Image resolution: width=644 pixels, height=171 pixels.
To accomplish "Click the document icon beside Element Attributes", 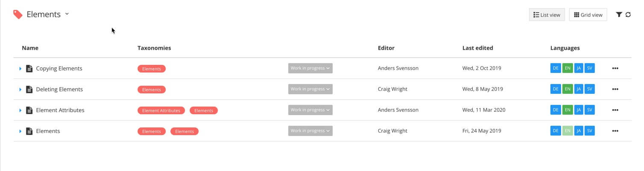I will pyautogui.click(x=29, y=110).
